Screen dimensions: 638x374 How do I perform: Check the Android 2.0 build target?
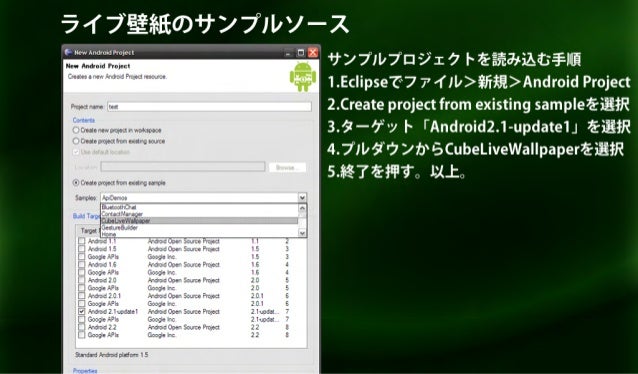(82, 280)
